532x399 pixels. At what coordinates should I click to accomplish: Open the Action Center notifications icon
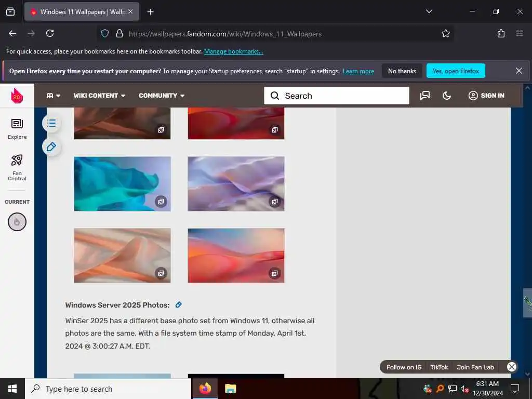tap(515, 389)
